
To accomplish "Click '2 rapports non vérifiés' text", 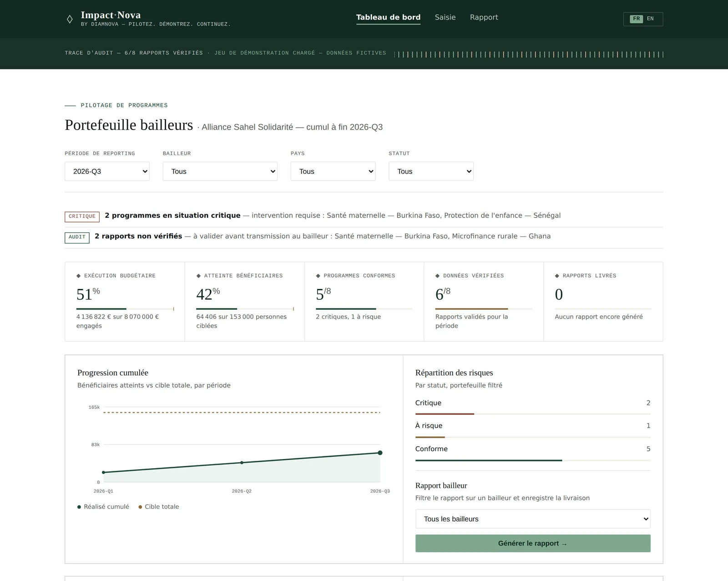I will tap(138, 236).
